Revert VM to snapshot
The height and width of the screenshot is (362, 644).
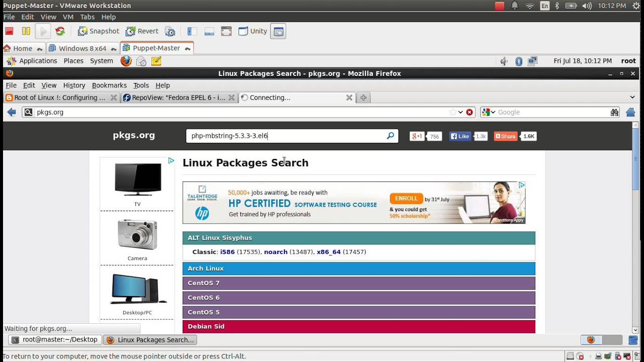[142, 31]
